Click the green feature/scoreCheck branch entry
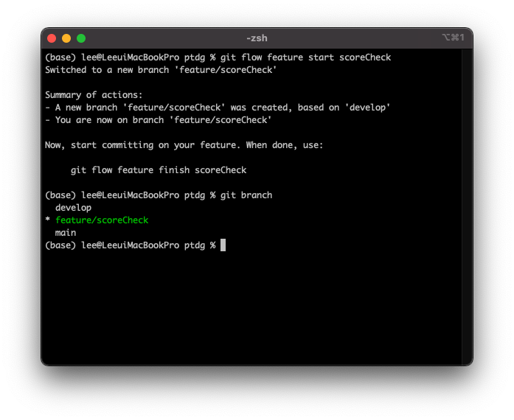 click(x=102, y=220)
